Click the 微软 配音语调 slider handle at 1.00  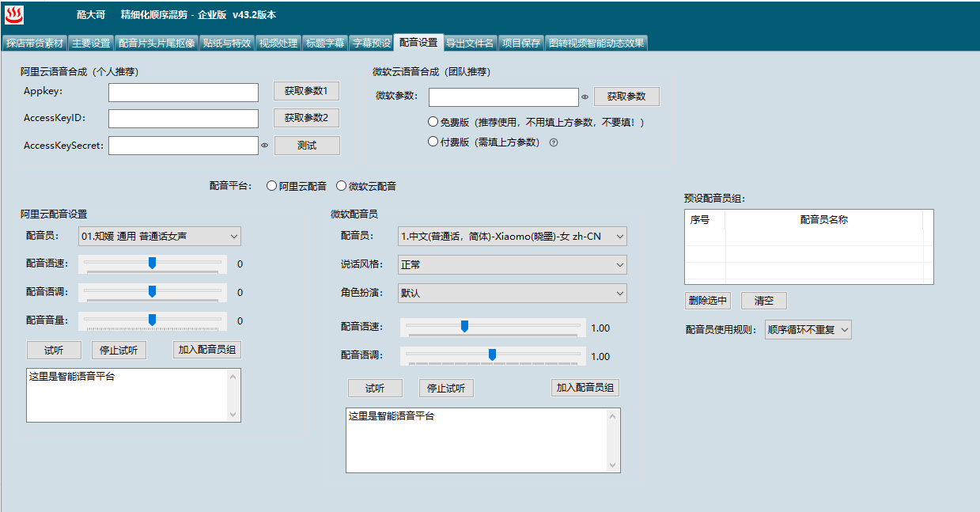click(492, 355)
